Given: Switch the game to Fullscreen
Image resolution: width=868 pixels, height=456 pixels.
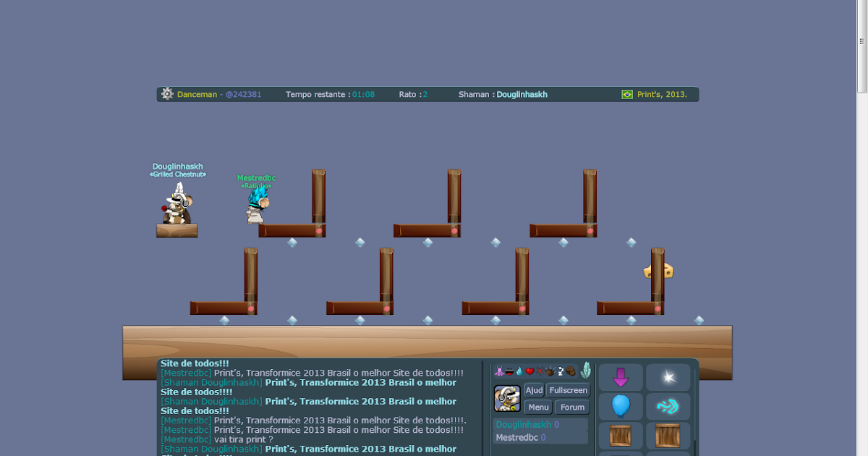Looking at the screenshot, I should click(x=568, y=390).
